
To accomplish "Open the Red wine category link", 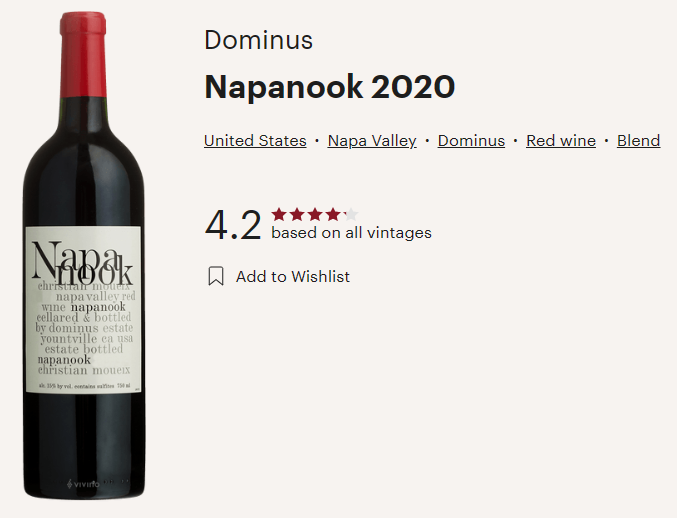I will point(561,141).
